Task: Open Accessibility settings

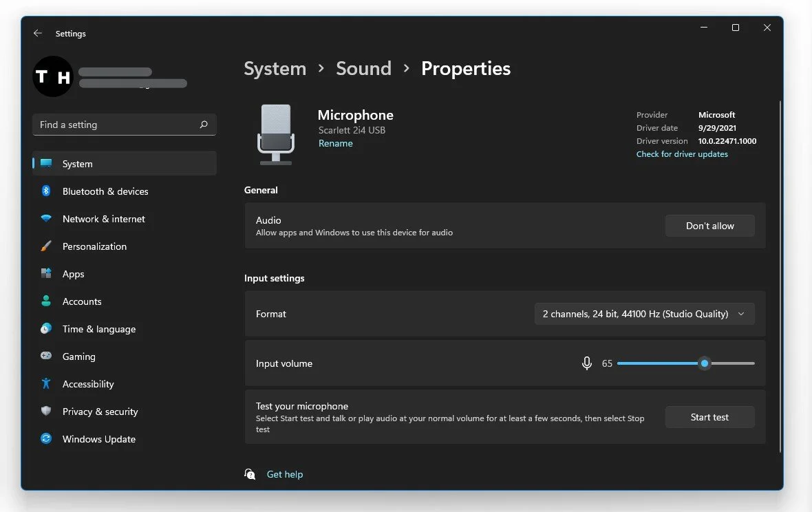Action: (x=45, y=384)
